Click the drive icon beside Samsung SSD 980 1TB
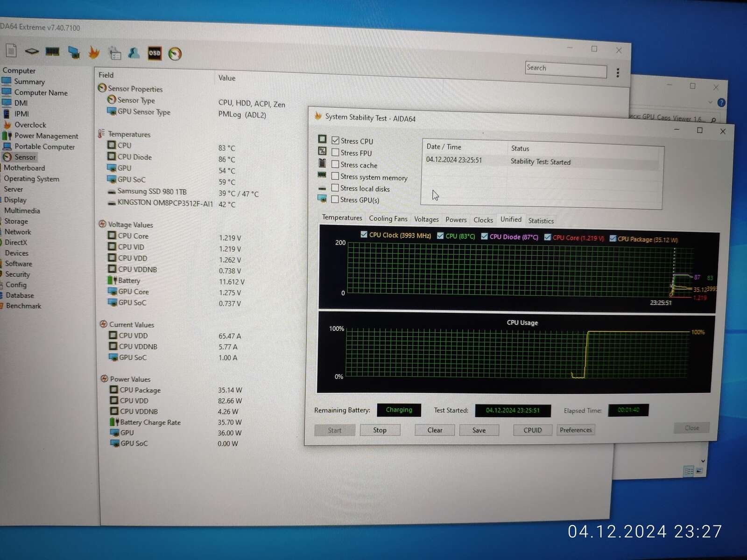Viewport: 747px width, 560px height. tap(112, 192)
